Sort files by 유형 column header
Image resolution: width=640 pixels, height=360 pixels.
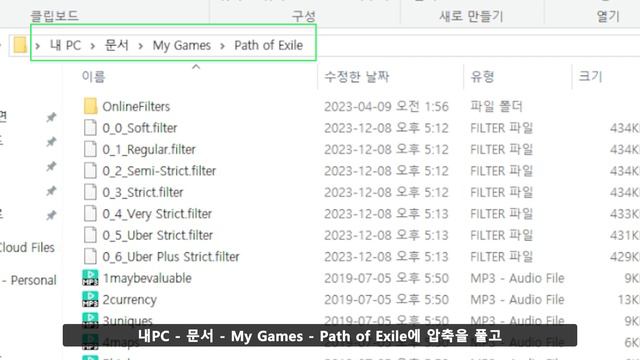point(482,76)
